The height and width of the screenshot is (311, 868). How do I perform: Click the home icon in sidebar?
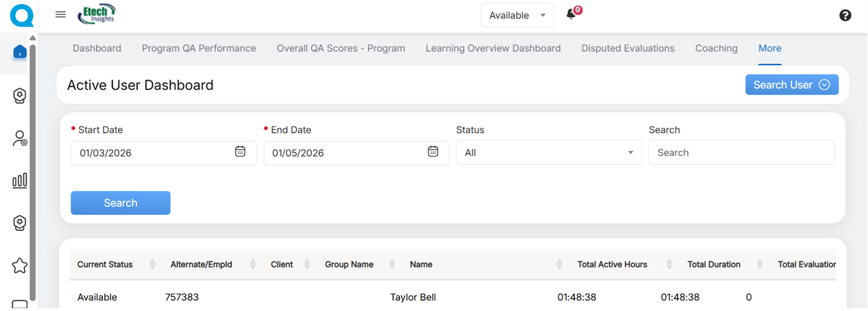pyautogui.click(x=20, y=52)
